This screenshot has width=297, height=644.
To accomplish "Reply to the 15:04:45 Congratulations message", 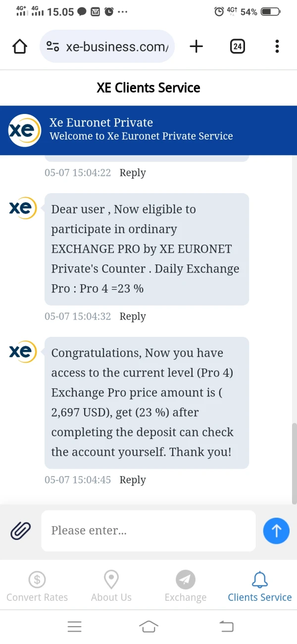I will pos(133,480).
